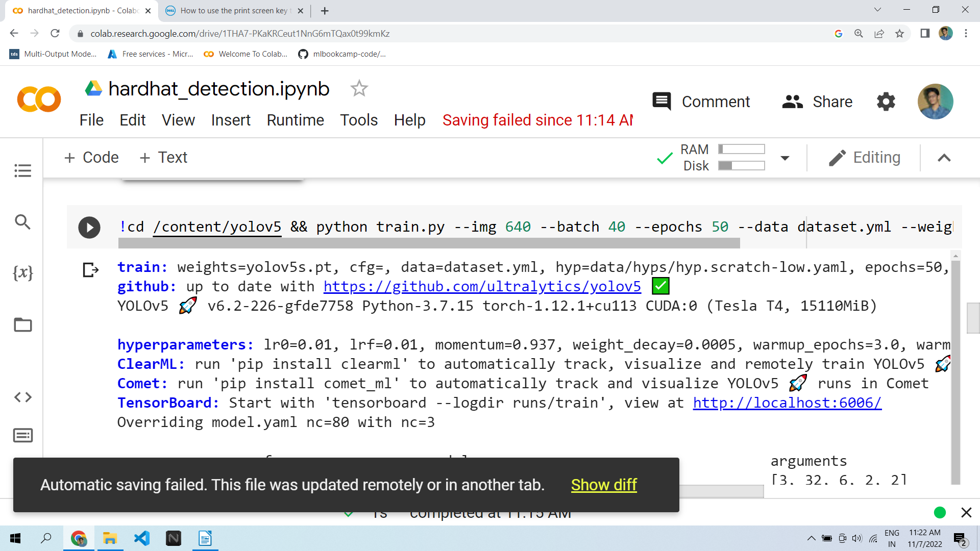980x551 pixels.
Task: Open the command palette sidebar icon
Action: [x=23, y=435]
